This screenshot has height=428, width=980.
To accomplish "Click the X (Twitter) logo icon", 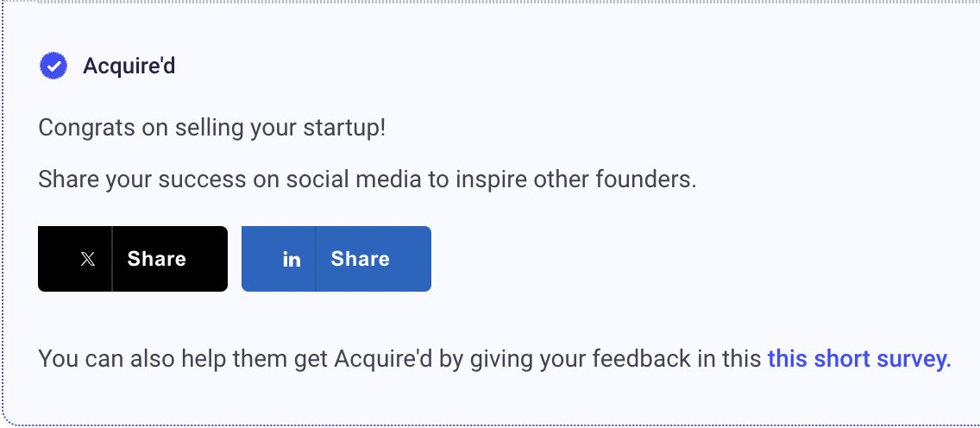I will pos(87,259).
